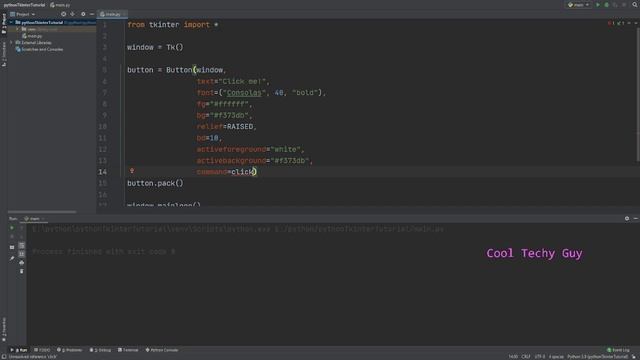The width and height of the screenshot is (640, 360).
Task: Hide Run panel with the minus icon
Action: [x=636, y=219]
